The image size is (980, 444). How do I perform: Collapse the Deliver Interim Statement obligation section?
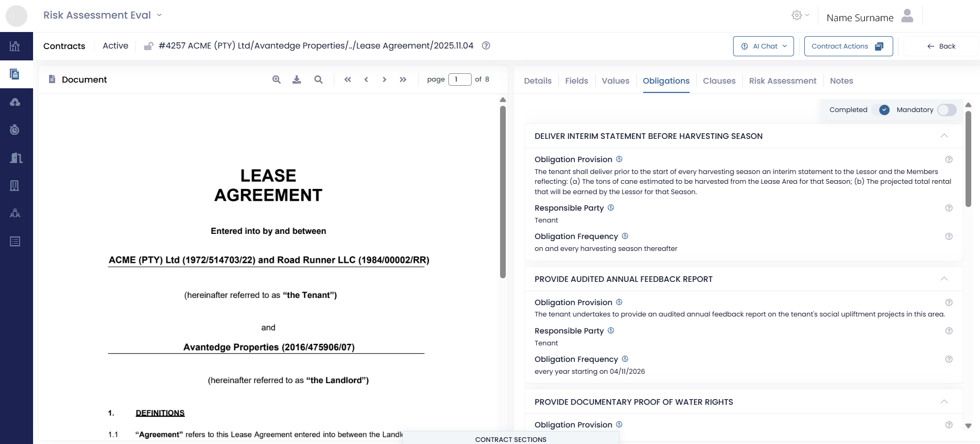tap(944, 136)
